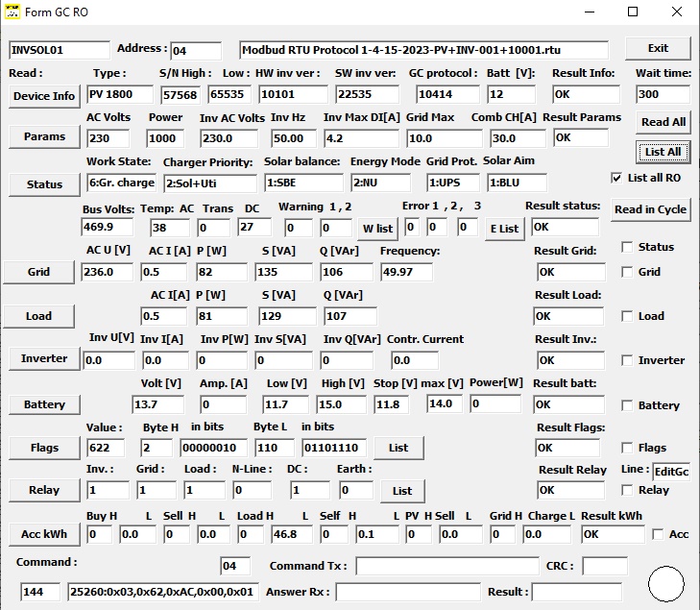This screenshot has width=700, height=610.
Task: Click the Grid Max field showing 10.0
Action: [445, 138]
